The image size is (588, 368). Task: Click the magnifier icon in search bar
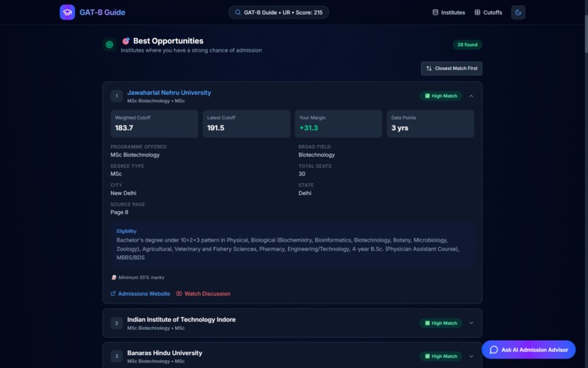pyautogui.click(x=238, y=12)
